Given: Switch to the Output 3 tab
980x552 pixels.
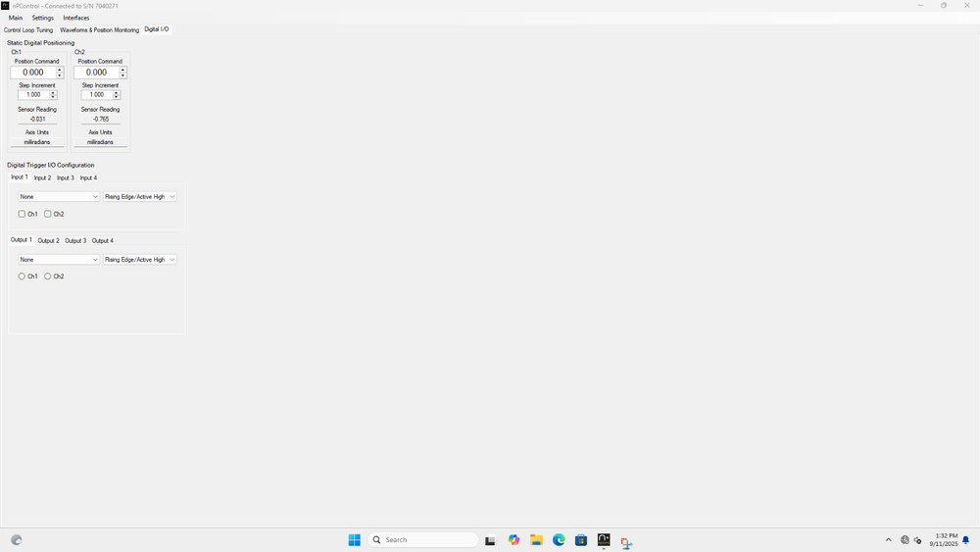Looking at the screenshot, I should 75,240.
